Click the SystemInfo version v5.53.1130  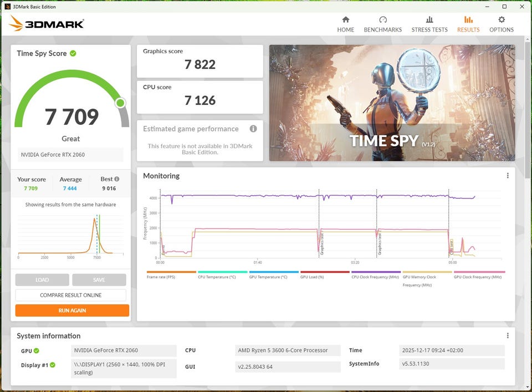(x=452, y=364)
